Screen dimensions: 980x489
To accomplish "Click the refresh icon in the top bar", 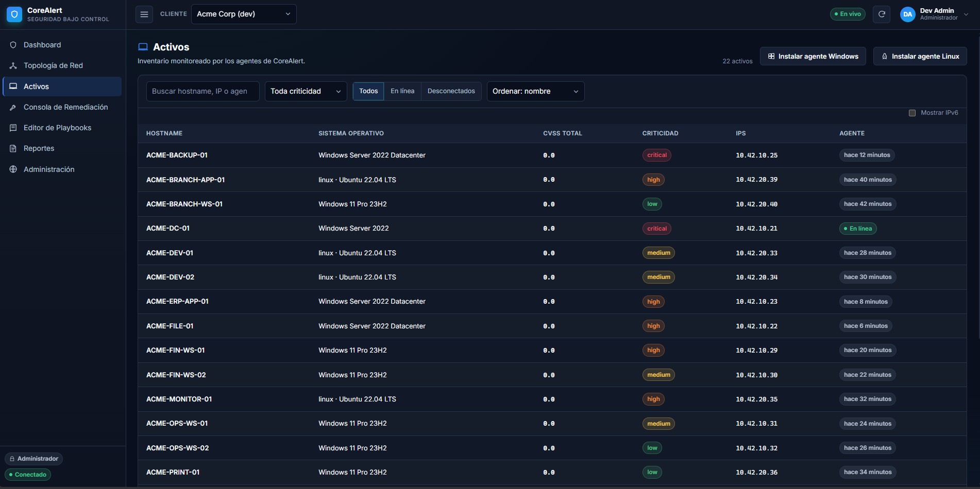I will (882, 14).
